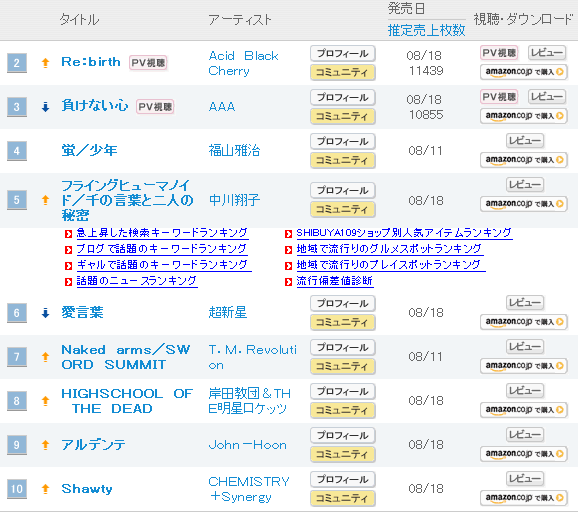
Task: Buy Re:birth on amazon.co.jp
Action: pyautogui.click(x=523, y=71)
